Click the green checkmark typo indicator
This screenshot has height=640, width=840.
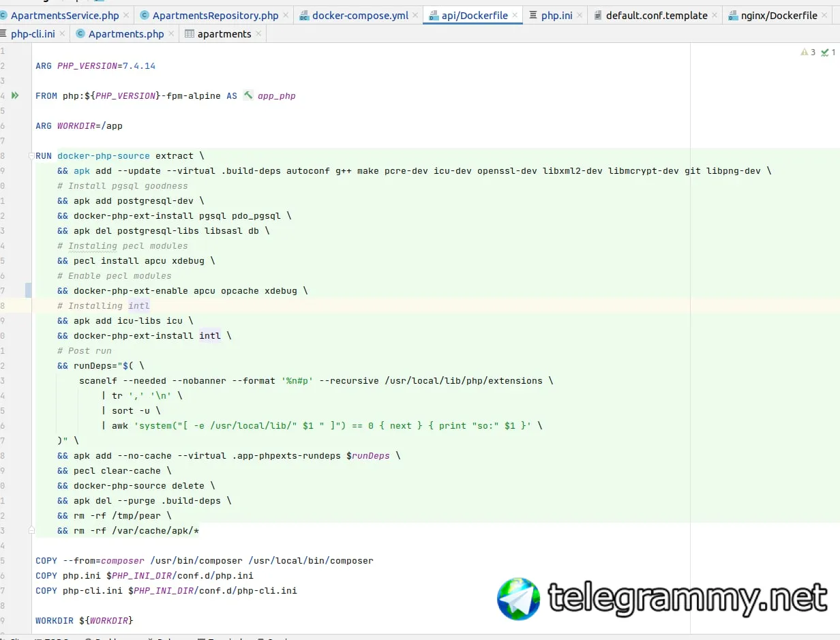click(828, 52)
